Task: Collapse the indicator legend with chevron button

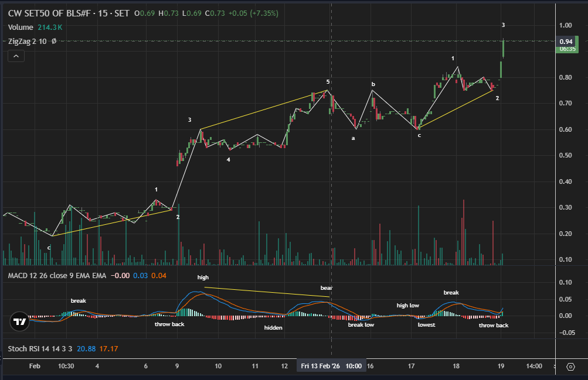Action: (16, 56)
